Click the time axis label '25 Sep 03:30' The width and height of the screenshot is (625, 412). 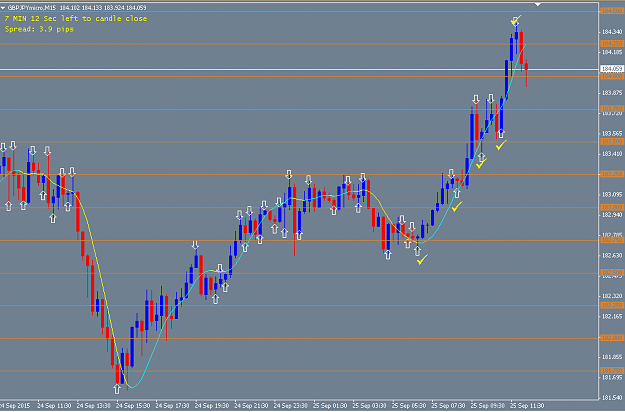[x=370, y=406]
